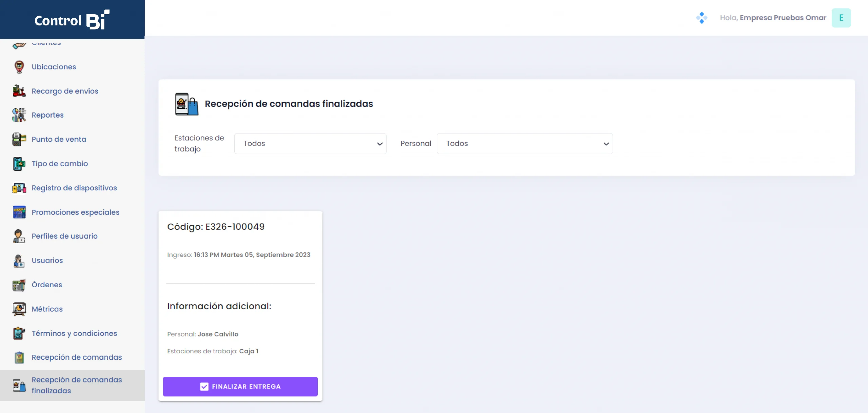Click the Registro de dispositivos icon
Screen dimensions: 868x413
(x=19, y=188)
